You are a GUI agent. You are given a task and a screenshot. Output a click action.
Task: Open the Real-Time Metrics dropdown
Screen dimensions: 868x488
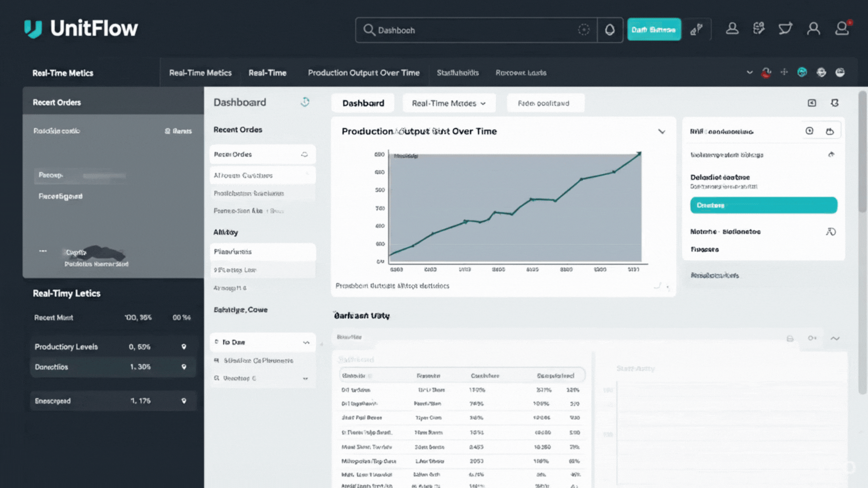(x=449, y=103)
